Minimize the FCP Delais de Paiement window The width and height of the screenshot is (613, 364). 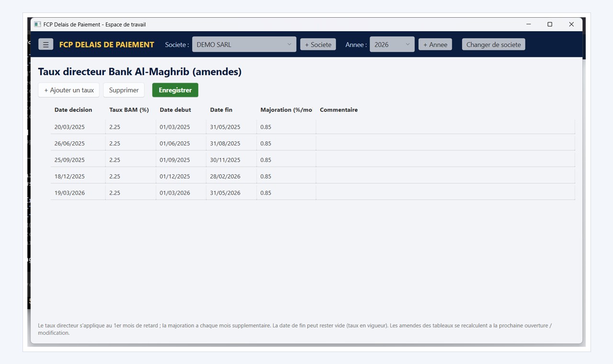point(529,24)
